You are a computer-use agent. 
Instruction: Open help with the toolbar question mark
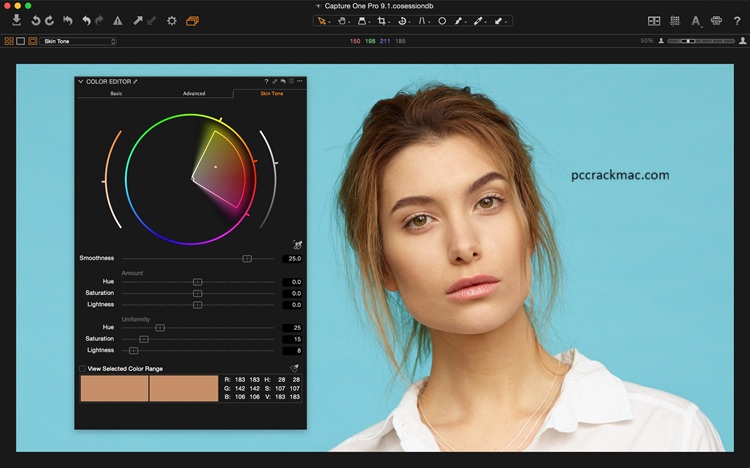click(x=737, y=21)
